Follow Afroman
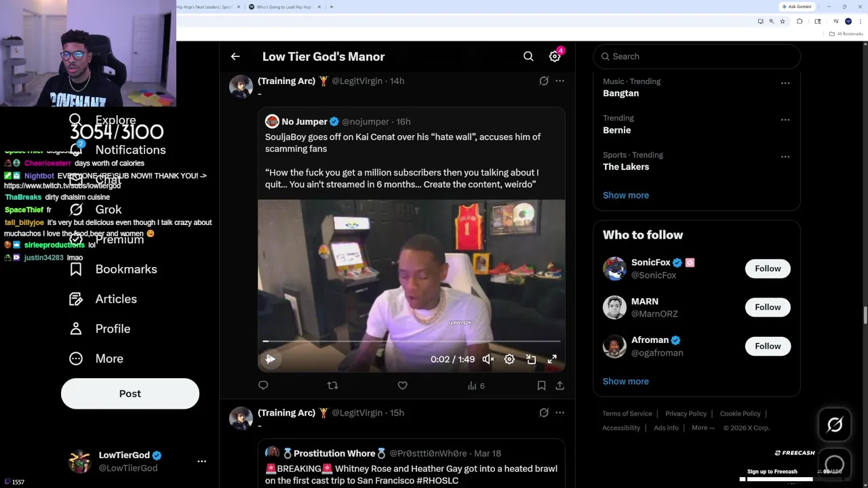The width and height of the screenshot is (868, 488). [768, 346]
